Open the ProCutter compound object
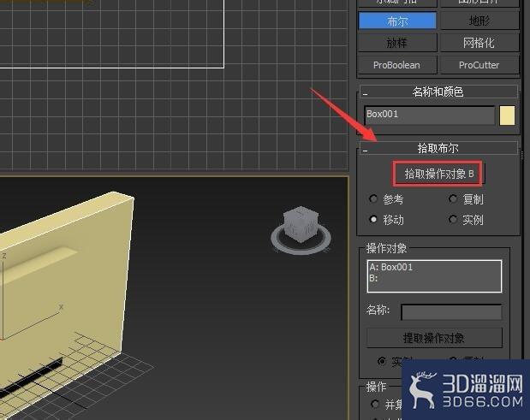 (x=479, y=65)
